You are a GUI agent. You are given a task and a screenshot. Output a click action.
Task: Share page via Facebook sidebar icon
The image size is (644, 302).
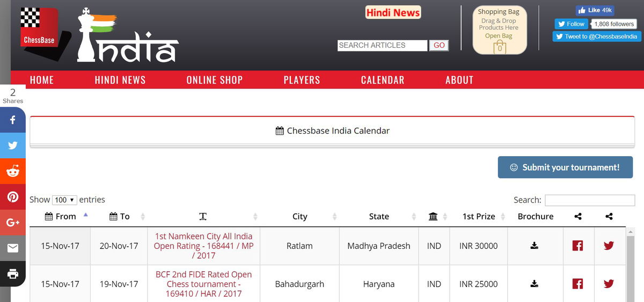pyautogui.click(x=13, y=120)
